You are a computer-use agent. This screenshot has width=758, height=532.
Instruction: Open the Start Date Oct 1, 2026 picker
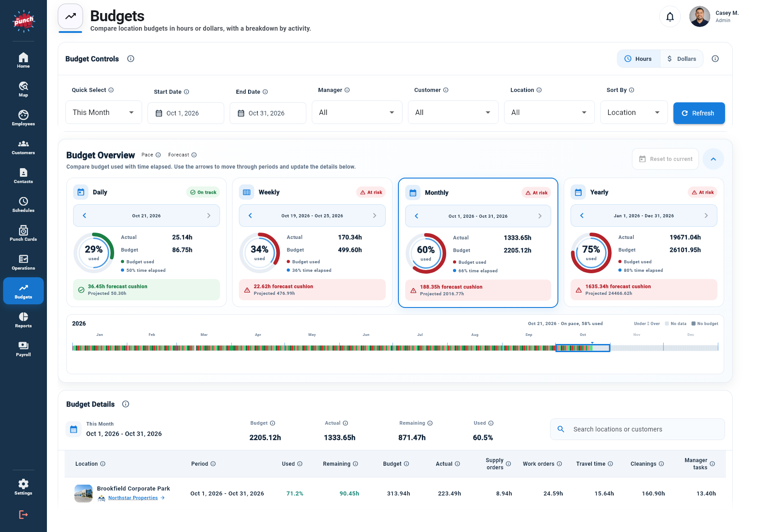(x=186, y=113)
